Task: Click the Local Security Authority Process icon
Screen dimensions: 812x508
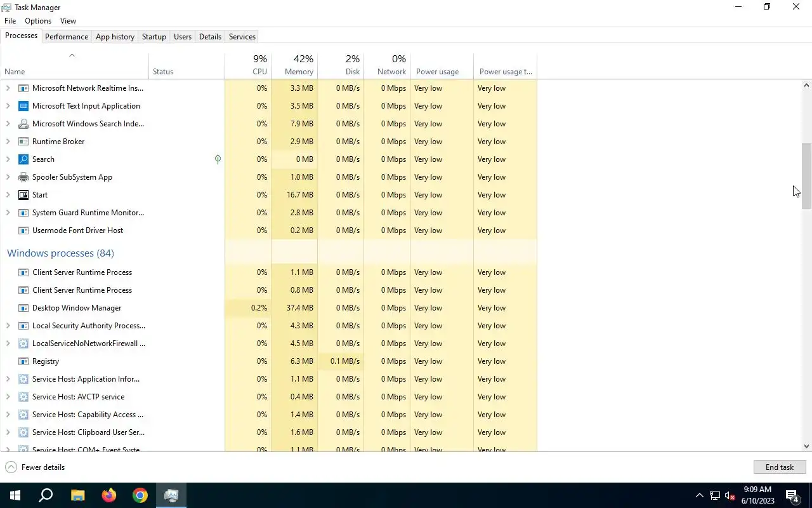Action: click(x=23, y=326)
